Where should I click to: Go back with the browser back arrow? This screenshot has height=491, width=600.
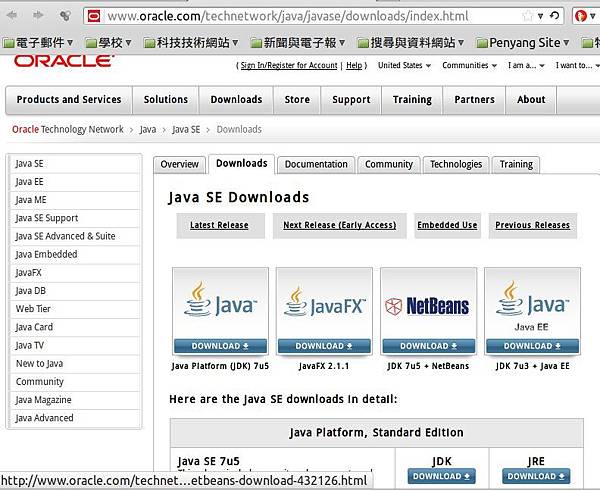coord(12,15)
